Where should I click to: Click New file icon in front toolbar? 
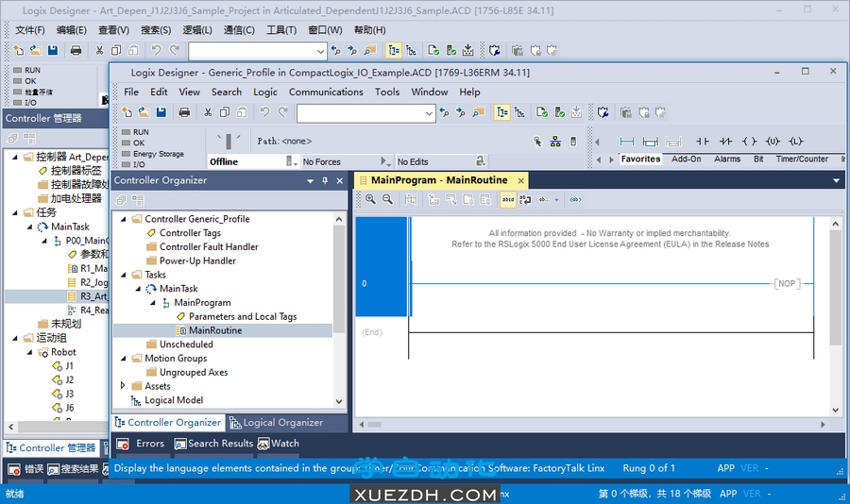coord(127,112)
